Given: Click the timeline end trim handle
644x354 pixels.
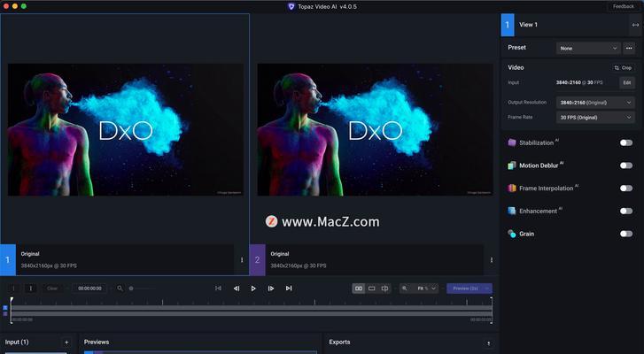Looking at the screenshot, I should tap(492, 311).
